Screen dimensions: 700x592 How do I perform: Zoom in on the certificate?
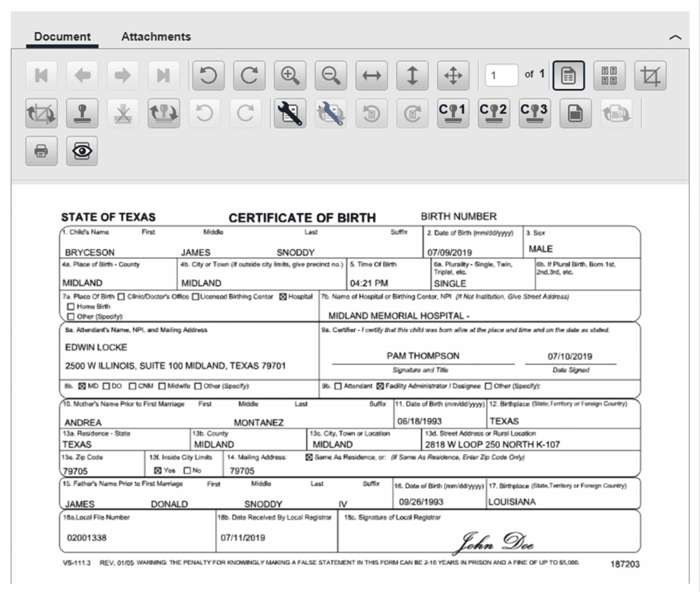(290, 75)
